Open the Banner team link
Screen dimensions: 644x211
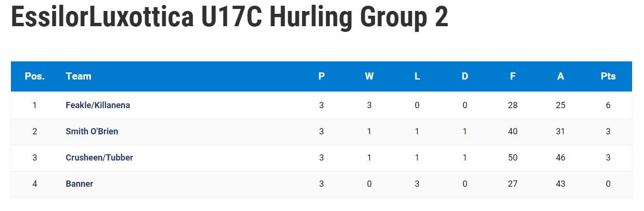[x=80, y=184]
